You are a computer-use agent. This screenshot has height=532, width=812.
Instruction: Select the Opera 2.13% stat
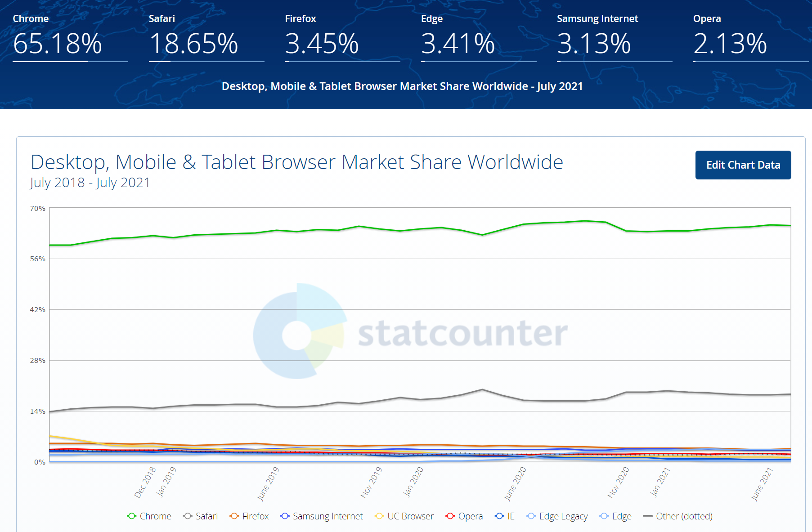point(751,37)
